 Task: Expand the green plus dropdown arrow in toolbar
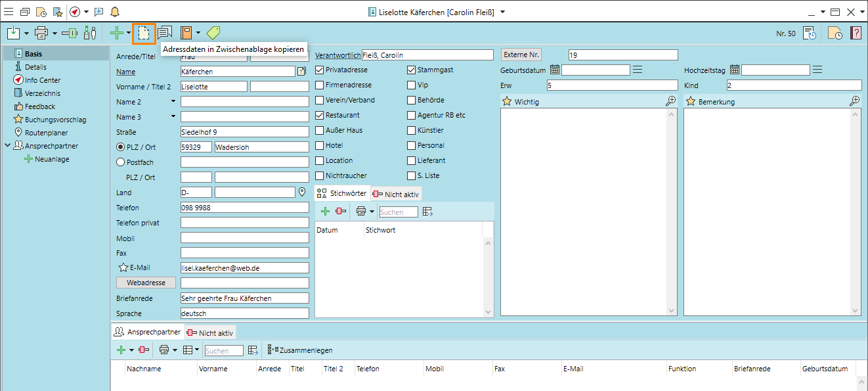pos(129,33)
